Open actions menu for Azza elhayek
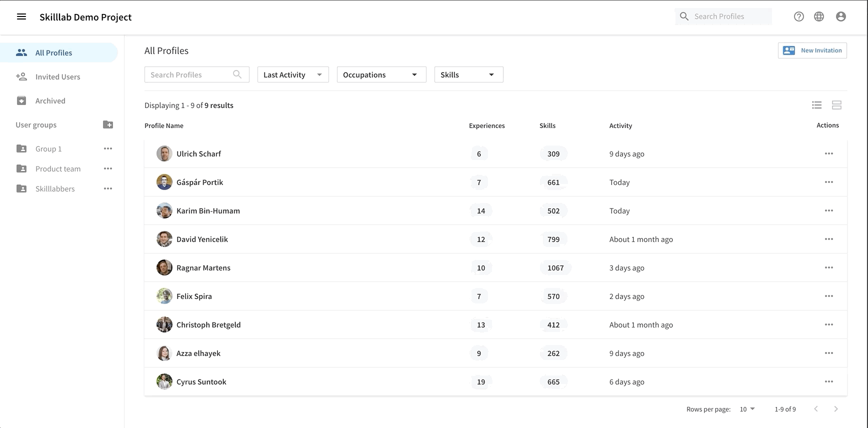This screenshot has width=868, height=428. (x=829, y=353)
